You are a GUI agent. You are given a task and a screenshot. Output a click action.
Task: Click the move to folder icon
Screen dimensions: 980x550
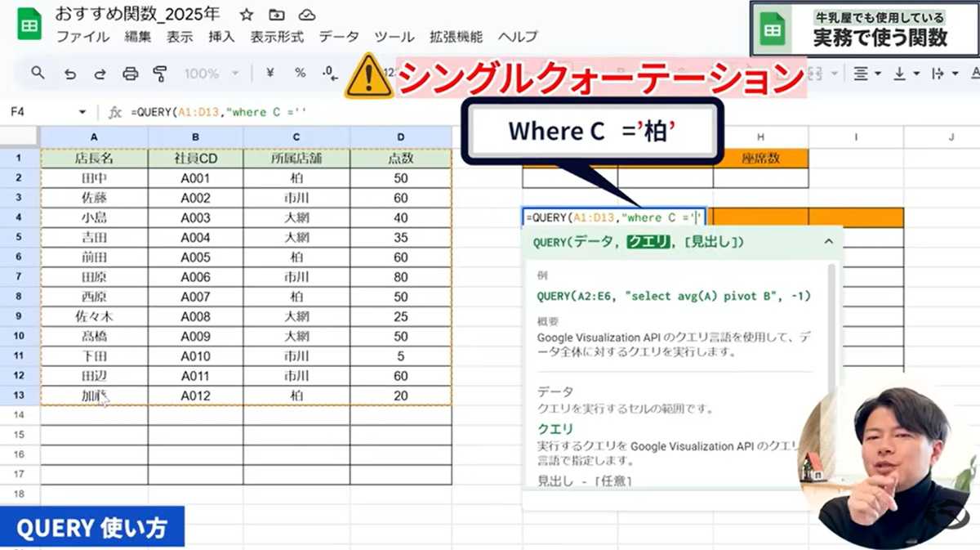click(x=277, y=16)
